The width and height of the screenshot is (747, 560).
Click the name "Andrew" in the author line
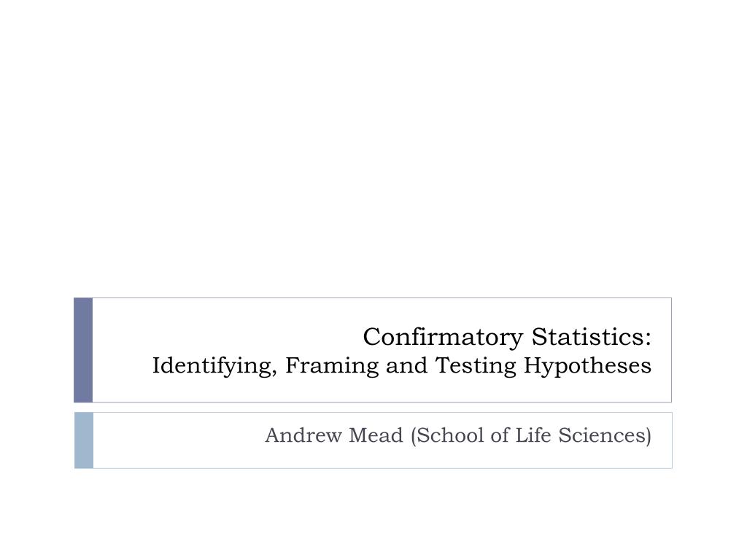coord(303,435)
